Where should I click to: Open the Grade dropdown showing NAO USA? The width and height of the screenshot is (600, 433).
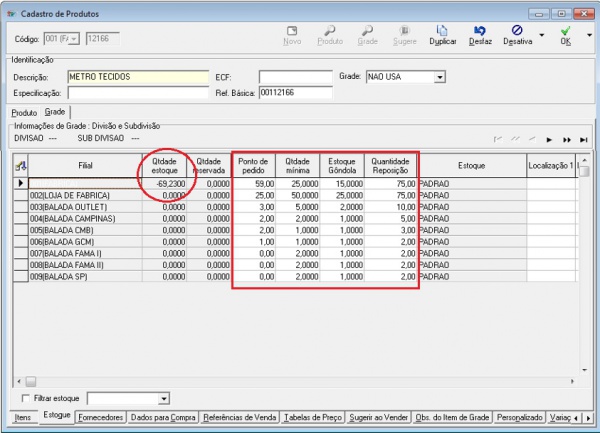click(x=439, y=76)
